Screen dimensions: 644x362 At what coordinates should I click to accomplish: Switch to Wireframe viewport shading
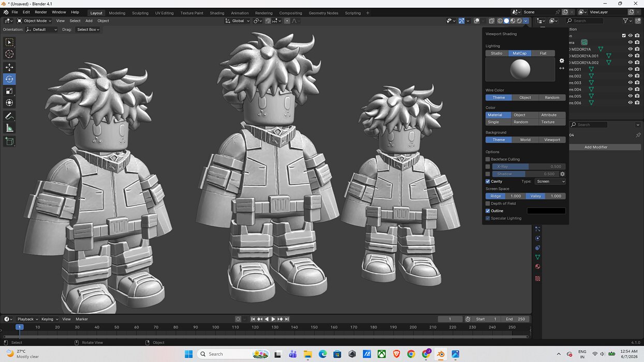(x=500, y=21)
